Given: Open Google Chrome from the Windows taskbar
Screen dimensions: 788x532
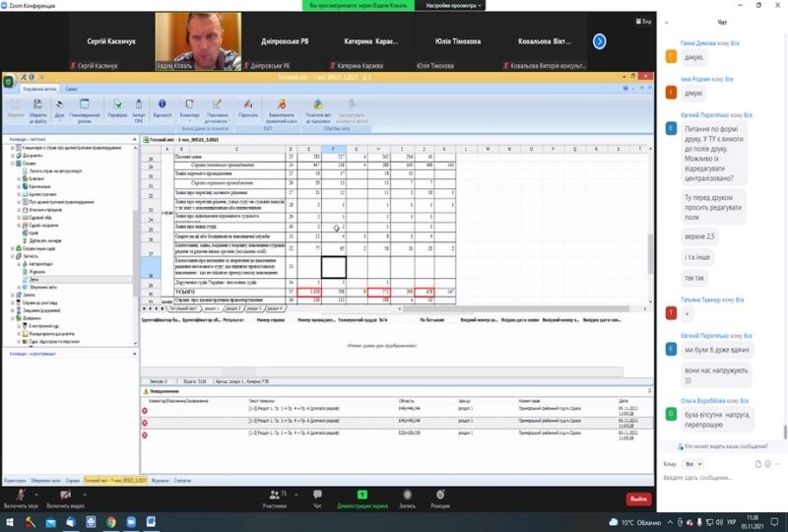Looking at the screenshot, I should 110,523.
